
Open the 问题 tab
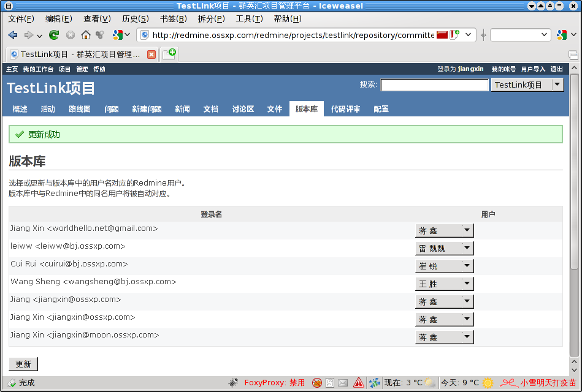[112, 109]
